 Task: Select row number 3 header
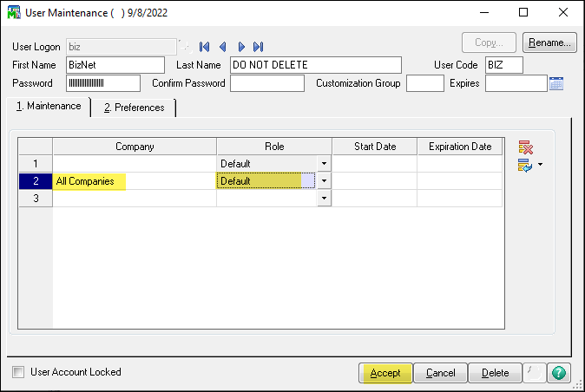click(x=36, y=199)
